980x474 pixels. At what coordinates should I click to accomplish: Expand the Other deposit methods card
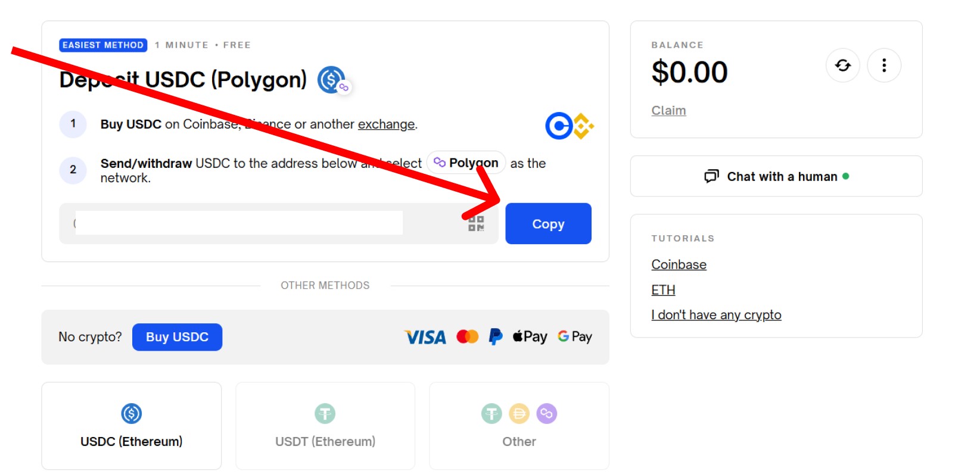tap(519, 426)
